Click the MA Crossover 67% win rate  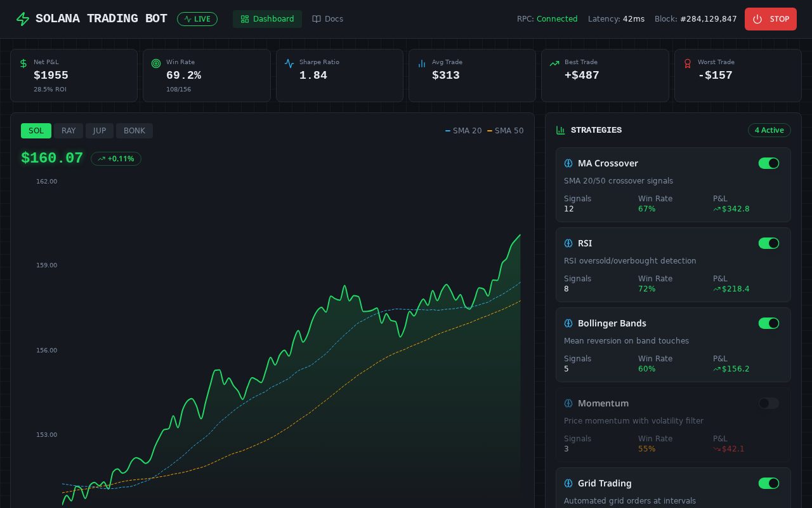(647, 209)
